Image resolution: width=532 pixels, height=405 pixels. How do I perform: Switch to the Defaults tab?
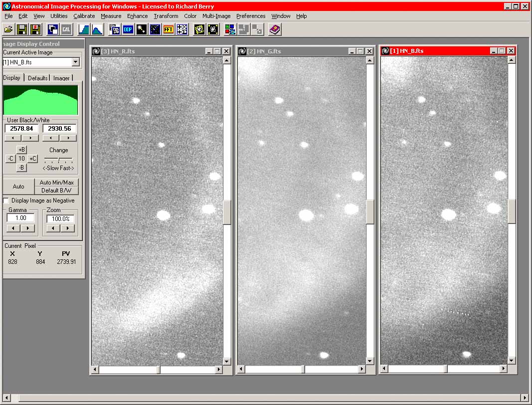tap(37, 78)
